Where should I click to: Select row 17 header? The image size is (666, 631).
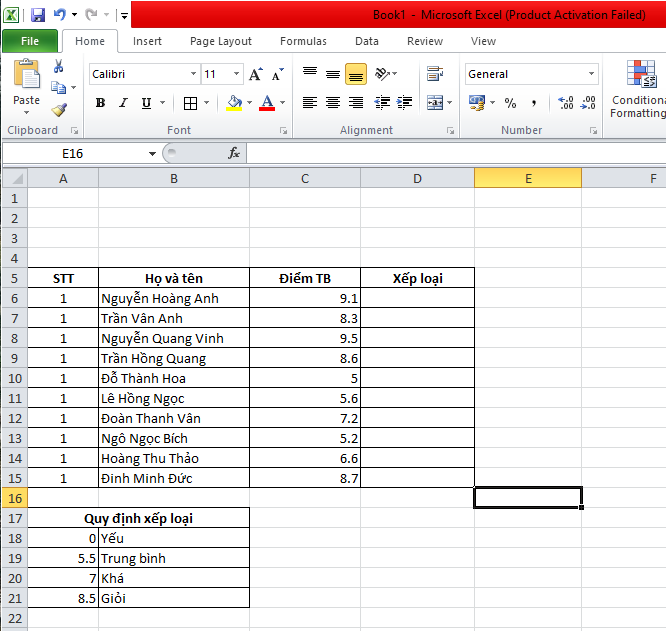pos(15,518)
